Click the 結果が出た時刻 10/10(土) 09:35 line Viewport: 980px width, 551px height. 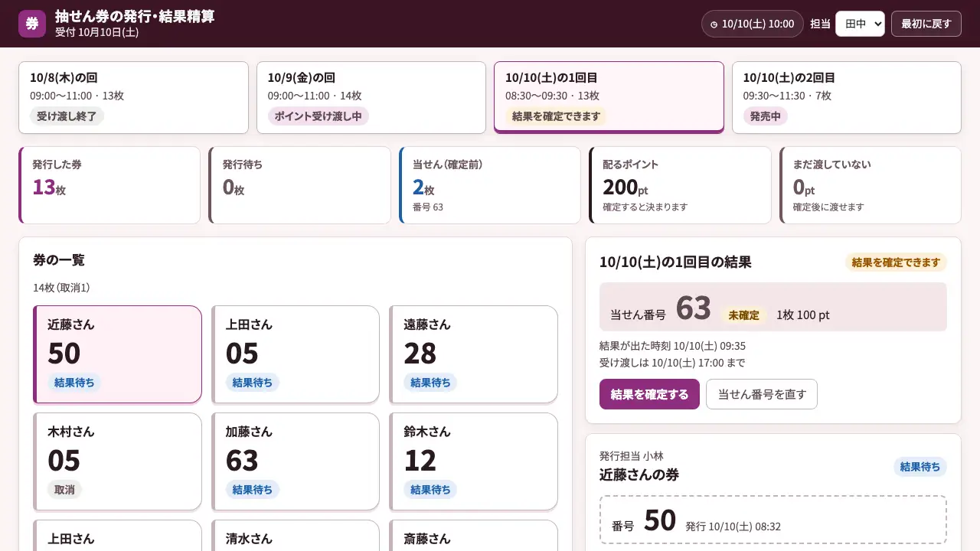point(672,346)
